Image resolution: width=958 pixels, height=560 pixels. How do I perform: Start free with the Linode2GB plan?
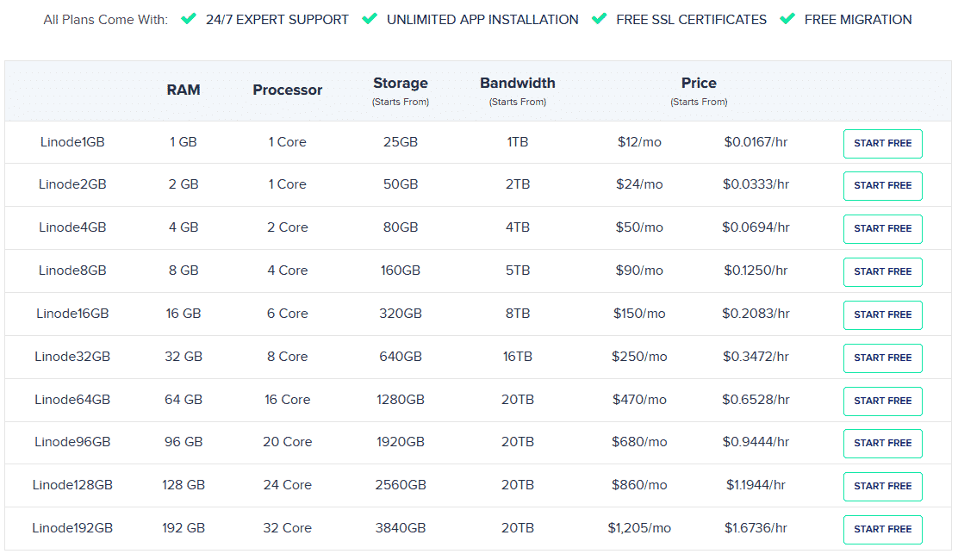click(883, 185)
